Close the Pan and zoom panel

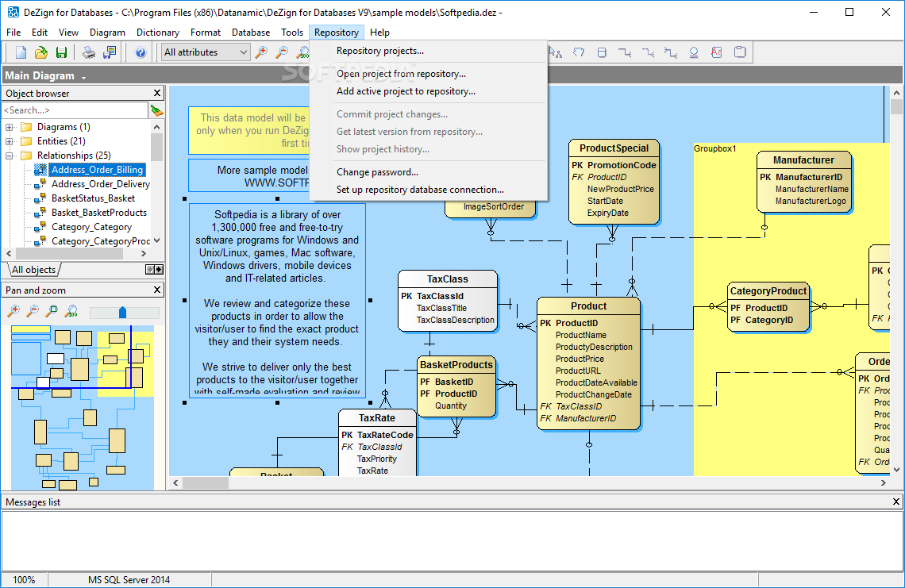[x=157, y=290]
